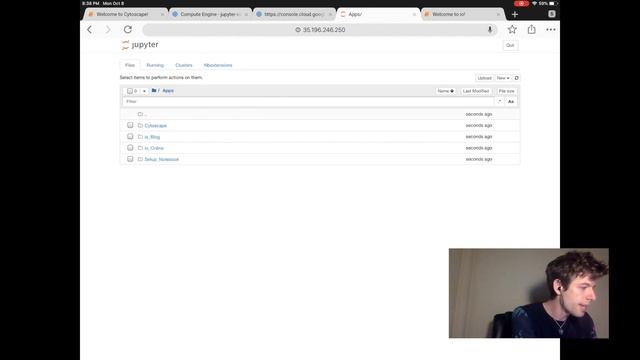Close the console.cloud.google tab

click(330, 14)
